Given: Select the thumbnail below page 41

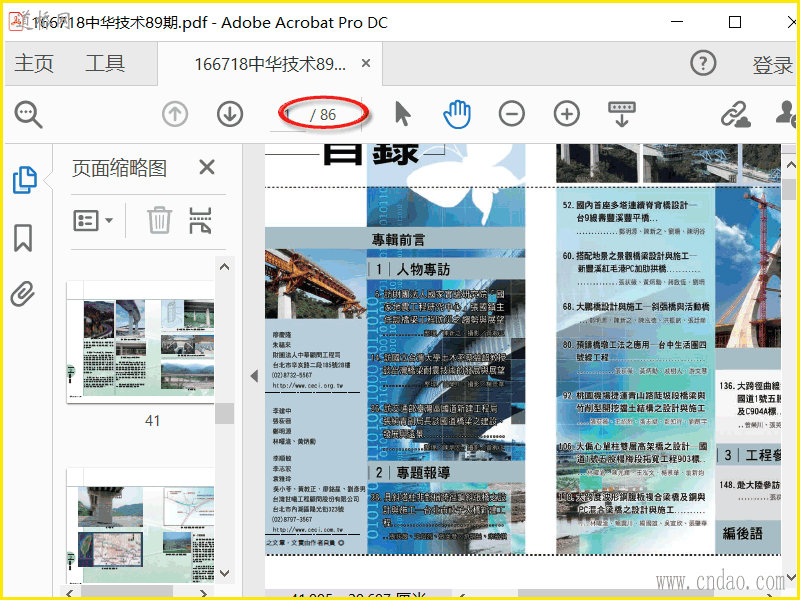Looking at the screenshot, I should click(x=141, y=526).
